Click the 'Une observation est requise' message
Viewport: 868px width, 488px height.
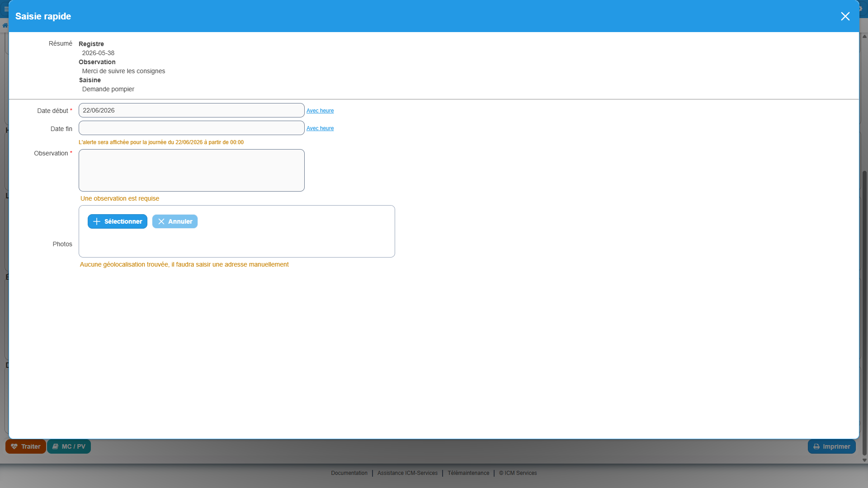120,198
